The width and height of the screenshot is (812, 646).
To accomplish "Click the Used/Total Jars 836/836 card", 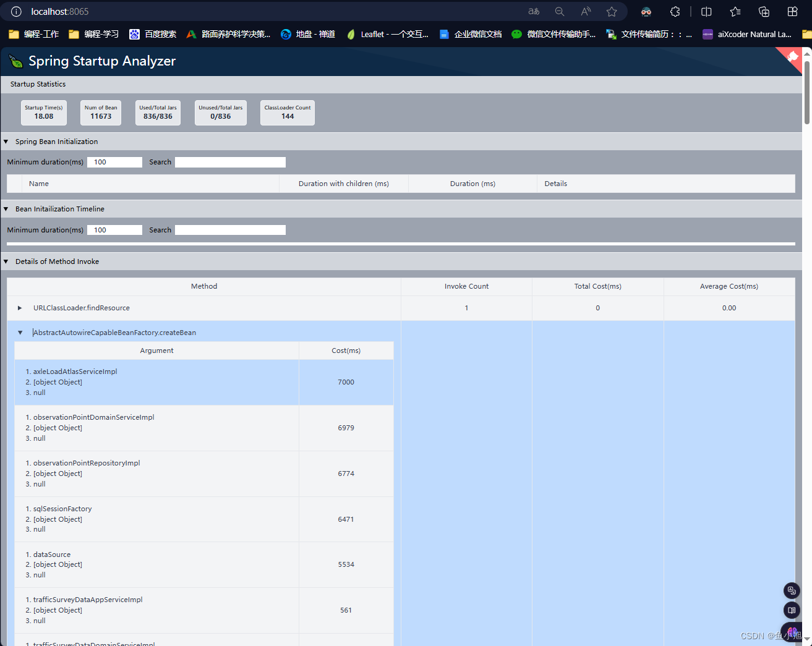I will pyautogui.click(x=158, y=113).
